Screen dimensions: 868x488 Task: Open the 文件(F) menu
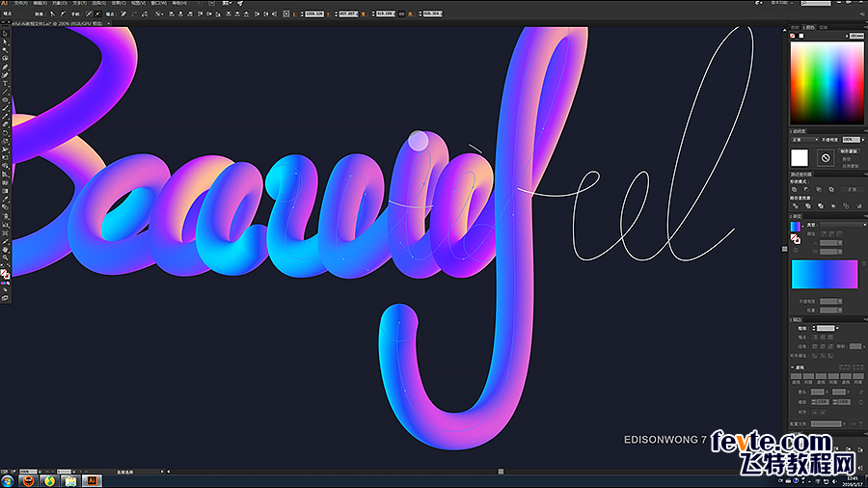[20, 3]
